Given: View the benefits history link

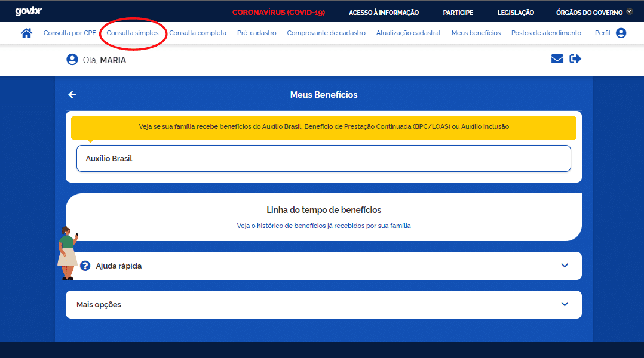Looking at the screenshot, I should tap(324, 226).
